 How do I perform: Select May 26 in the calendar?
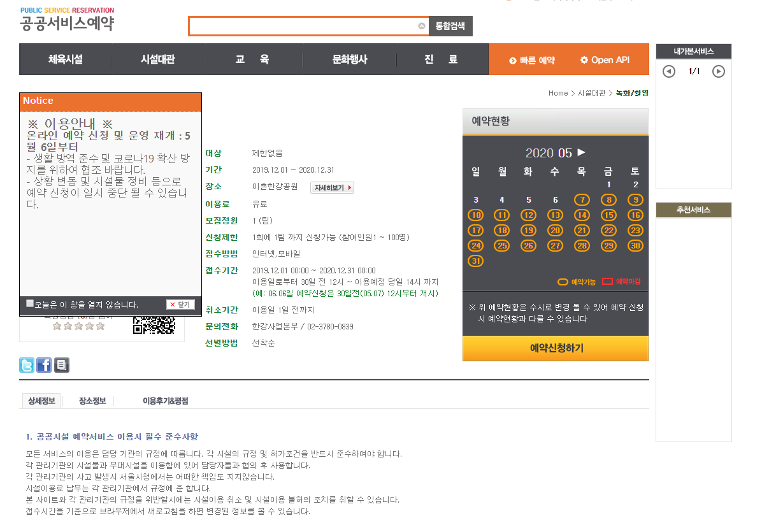click(x=529, y=246)
